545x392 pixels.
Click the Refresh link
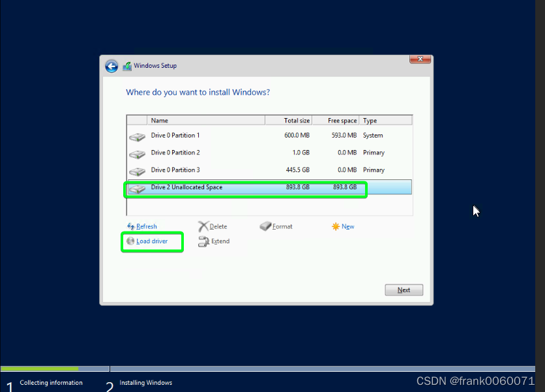(x=145, y=226)
